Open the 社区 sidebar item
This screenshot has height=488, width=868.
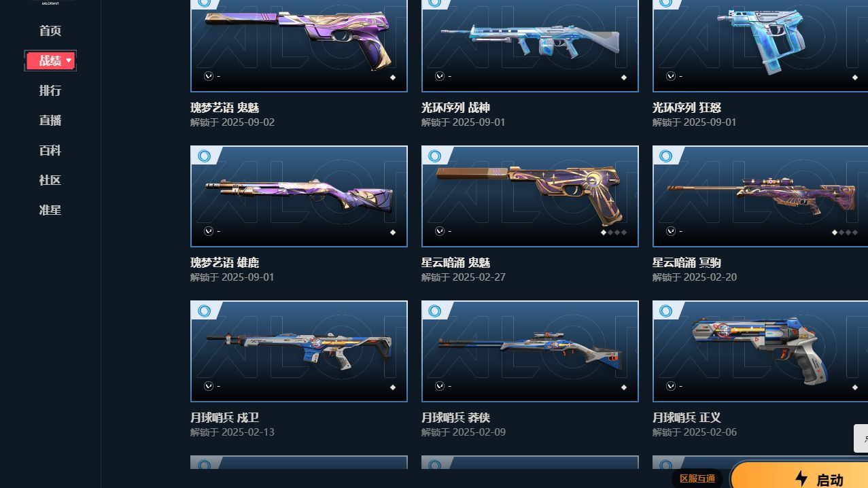pyautogui.click(x=50, y=180)
